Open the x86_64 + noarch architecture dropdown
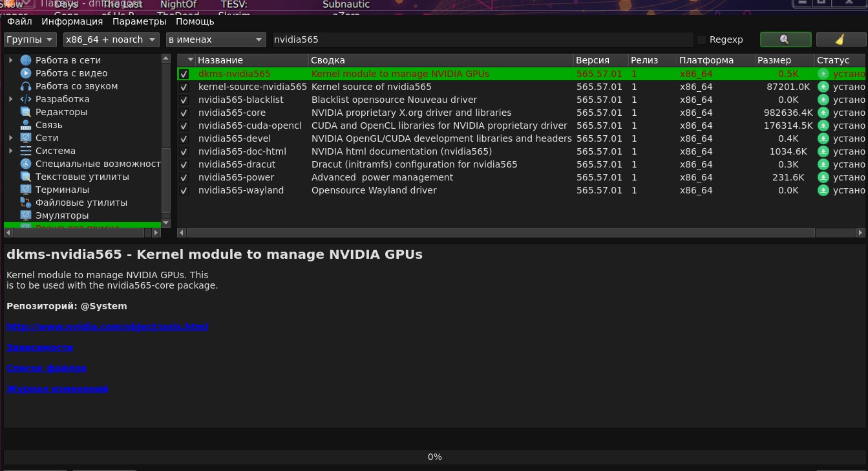Image resolution: width=868 pixels, height=471 pixels. click(111, 39)
